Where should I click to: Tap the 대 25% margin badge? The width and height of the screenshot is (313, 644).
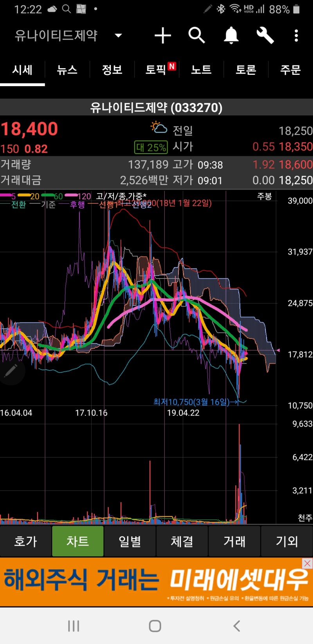(151, 147)
